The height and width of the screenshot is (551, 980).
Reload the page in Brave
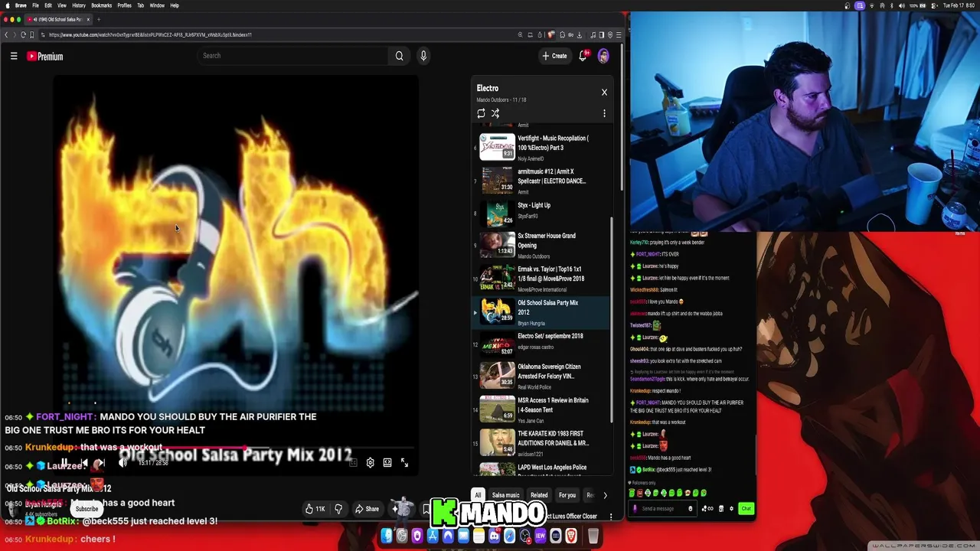click(24, 34)
